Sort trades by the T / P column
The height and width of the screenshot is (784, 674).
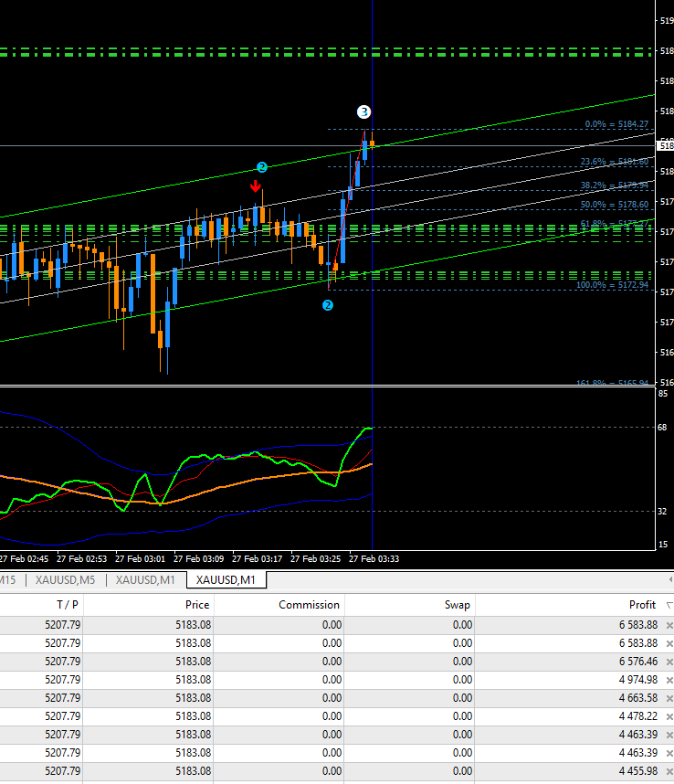click(68, 604)
